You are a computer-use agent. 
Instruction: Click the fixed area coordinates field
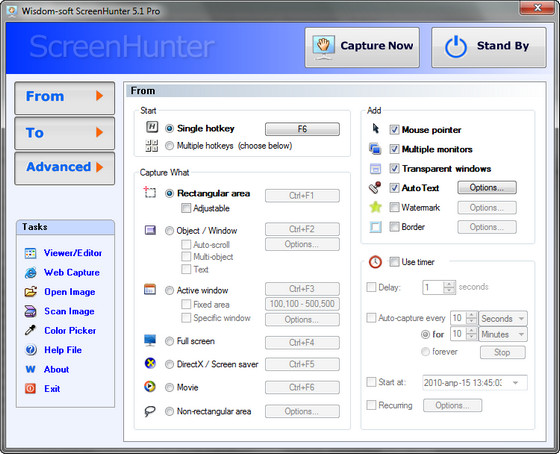coord(302,304)
